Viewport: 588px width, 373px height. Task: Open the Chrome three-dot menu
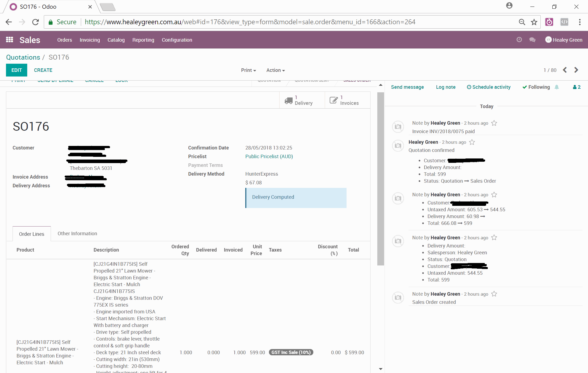(580, 22)
